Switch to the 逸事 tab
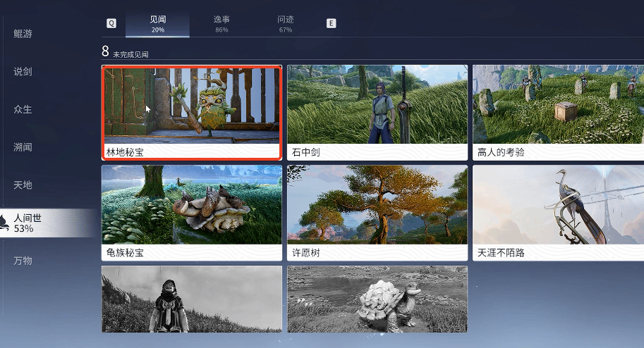The height and width of the screenshot is (348, 644). (221, 24)
